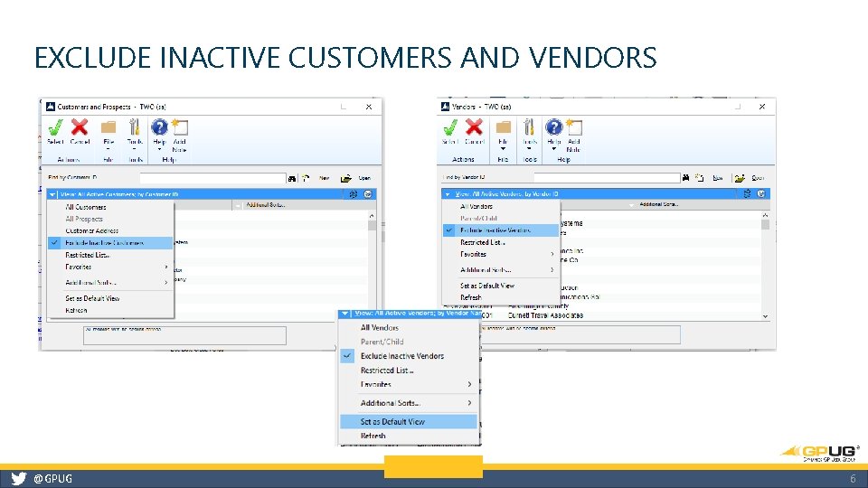Click Additional Sorts column header in Customers list
The image size is (868, 488).
[265, 205]
